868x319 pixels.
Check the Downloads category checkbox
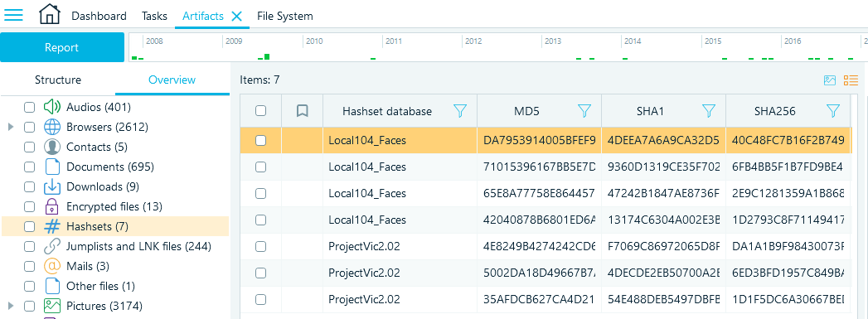29,187
